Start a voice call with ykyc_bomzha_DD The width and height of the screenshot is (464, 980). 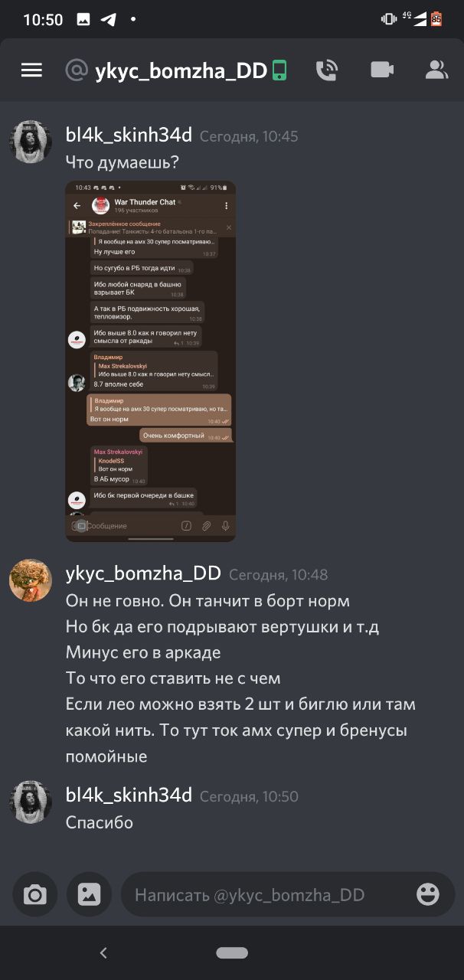click(x=327, y=70)
